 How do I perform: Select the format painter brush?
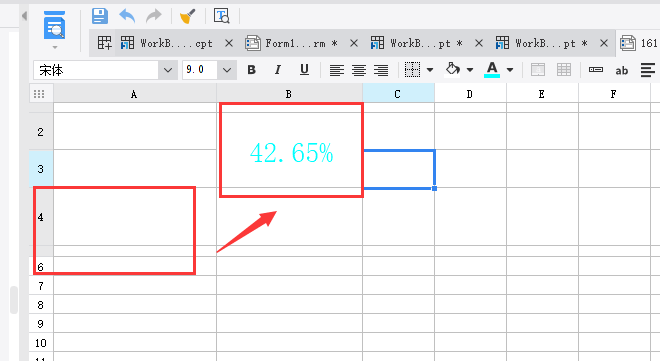pyautogui.click(x=188, y=16)
